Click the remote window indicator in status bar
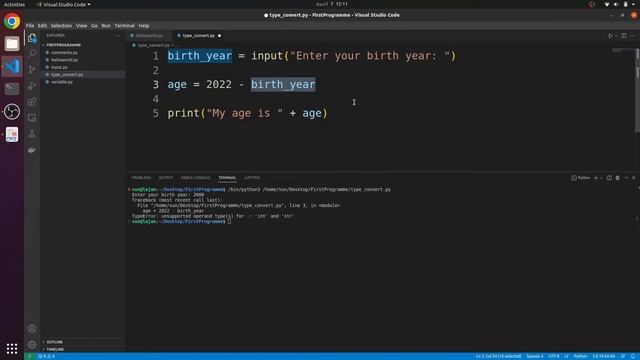 [29, 356]
